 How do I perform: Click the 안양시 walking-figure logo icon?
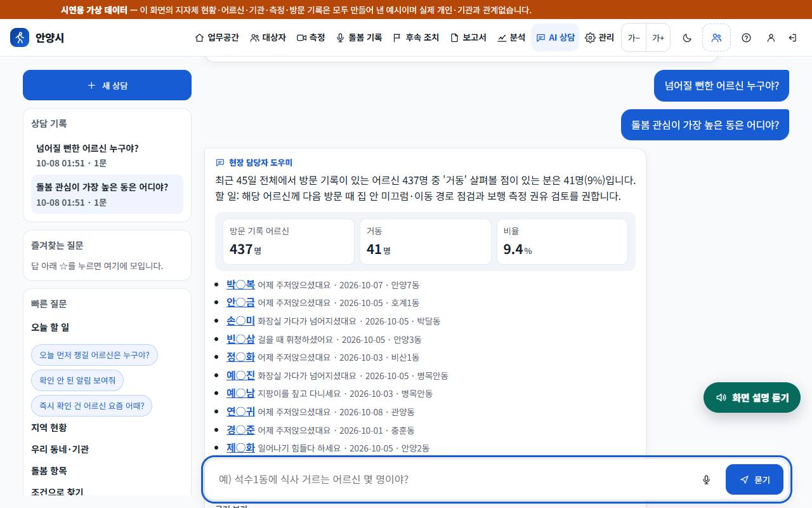coord(20,37)
